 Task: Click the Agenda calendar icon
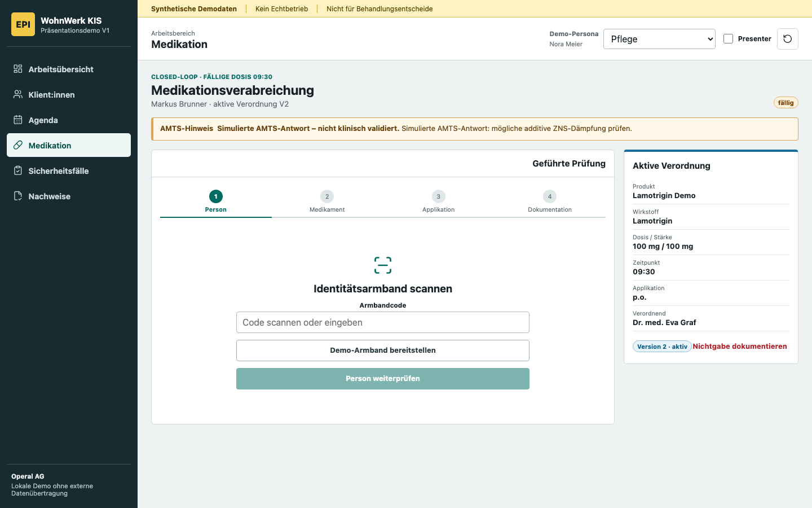pos(18,120)
